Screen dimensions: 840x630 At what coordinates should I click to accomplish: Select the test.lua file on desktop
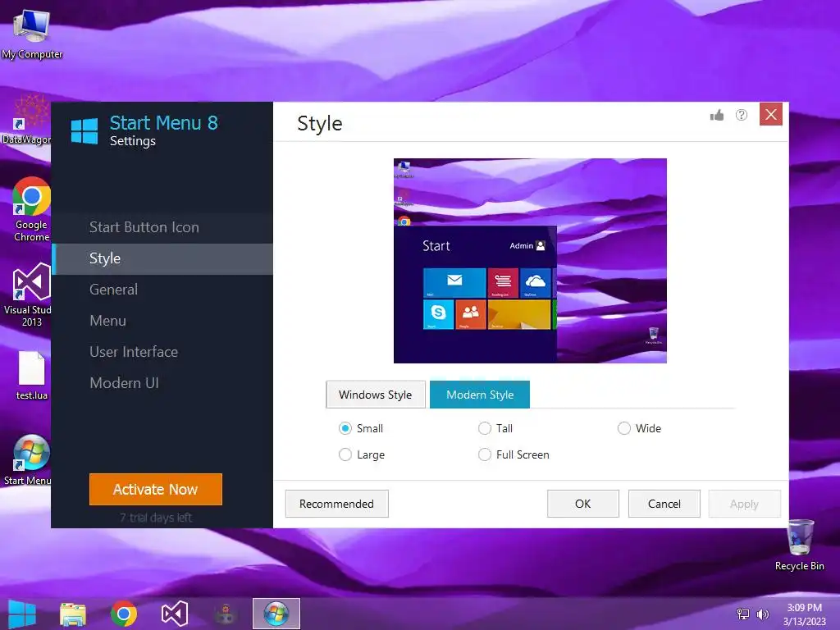coord(32,376)
